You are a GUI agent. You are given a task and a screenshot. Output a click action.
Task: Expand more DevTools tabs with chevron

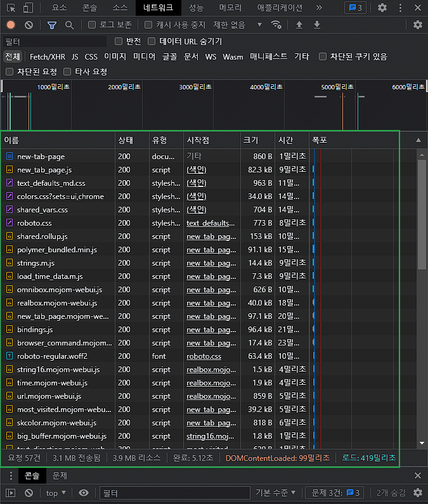click(319, 8)
